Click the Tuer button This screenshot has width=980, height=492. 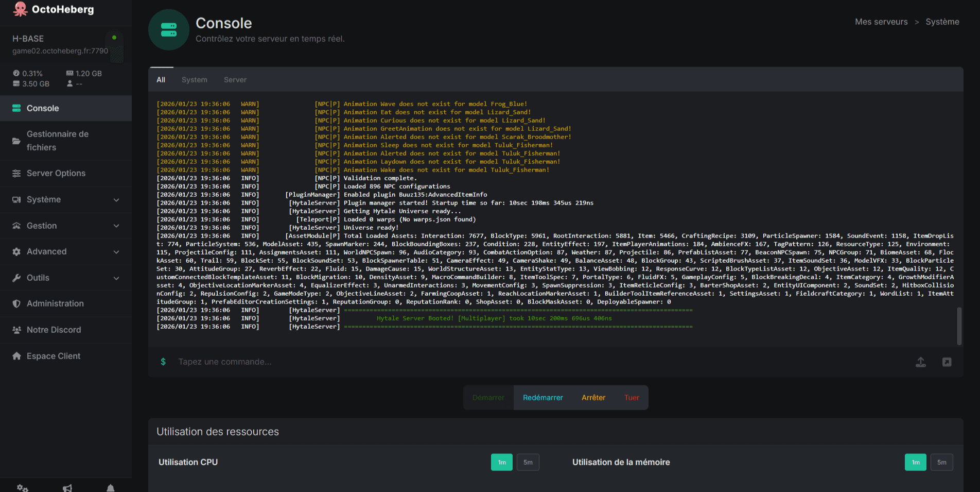[x=632, y=398]
